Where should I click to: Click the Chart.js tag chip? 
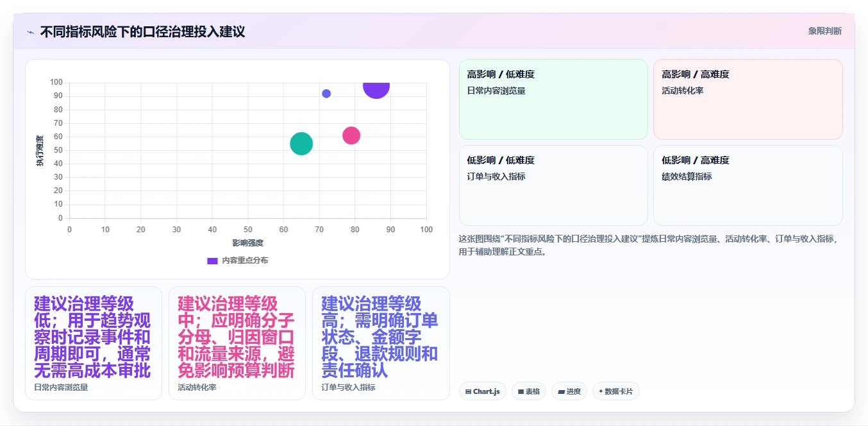click(483, 391)
